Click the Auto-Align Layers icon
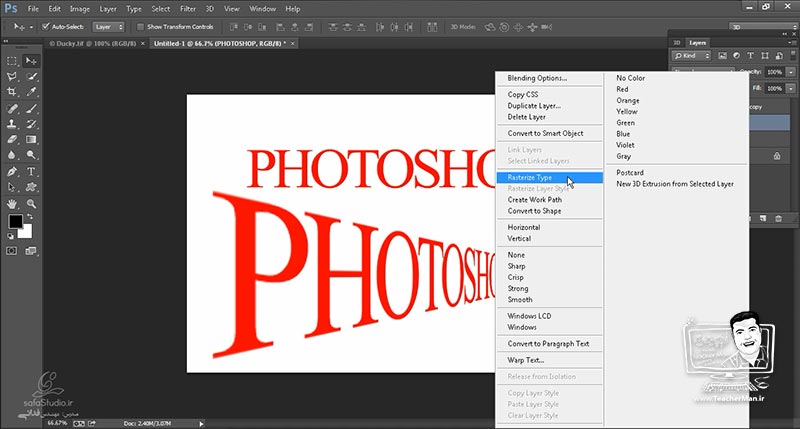The width and height of the screenshot is (800, 429). 432,27
